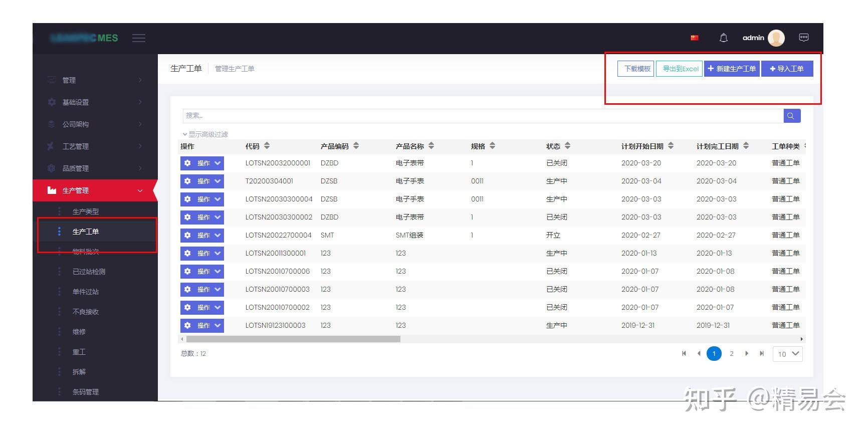Image resolution: width=868 pixels, height=434 pixels.
Task: Click the 生产管理 factory icon
Action: coord(52,190)
